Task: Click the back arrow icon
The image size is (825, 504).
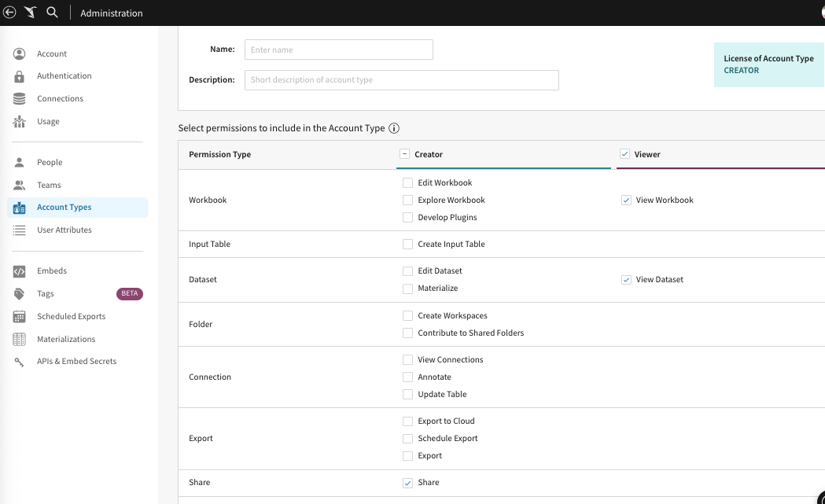Action: coord(9,13)
